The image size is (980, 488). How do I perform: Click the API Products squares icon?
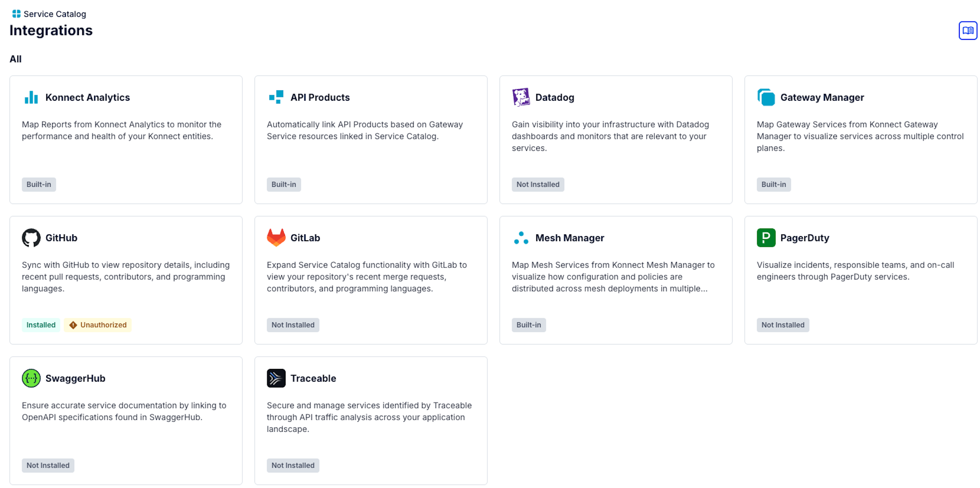click(276, 97)
